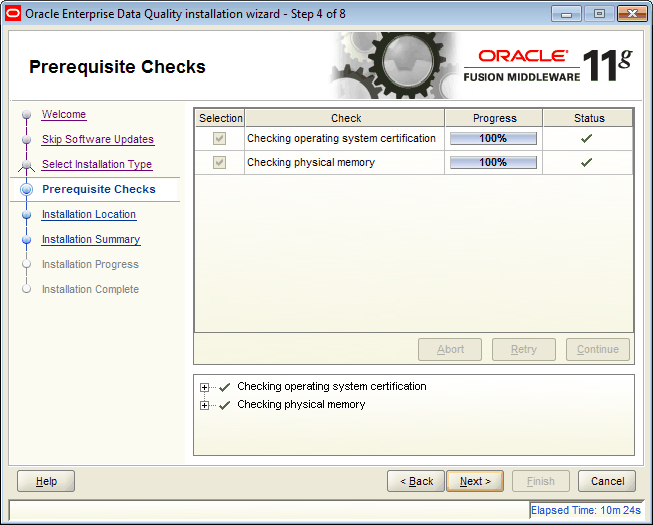
Task: Click the Abort button
Action: [x=450, y=349]
